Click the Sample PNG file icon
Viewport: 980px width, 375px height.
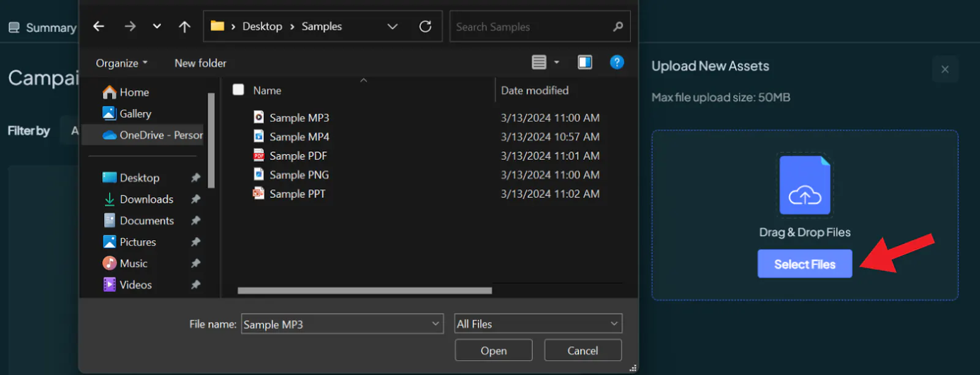pos(259,174)
